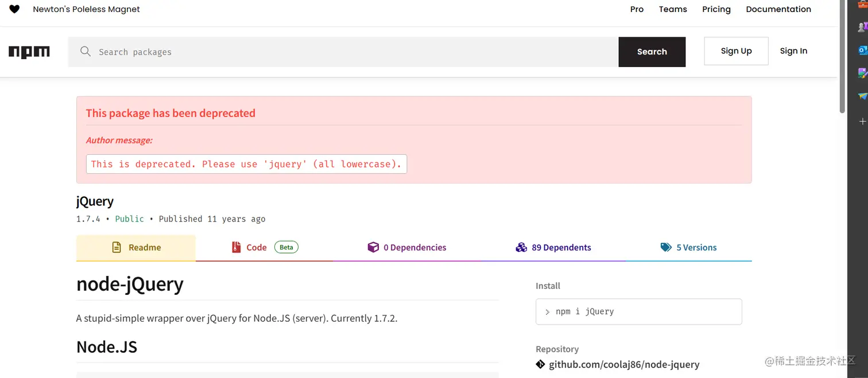The height and width of the screenshot is (378, 868).
Task: Go to the Pricing page
Action: tap(716, 9)
